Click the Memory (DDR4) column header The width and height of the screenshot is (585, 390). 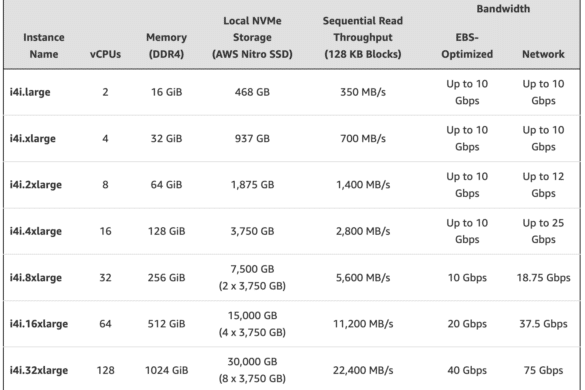click(166, 46)
